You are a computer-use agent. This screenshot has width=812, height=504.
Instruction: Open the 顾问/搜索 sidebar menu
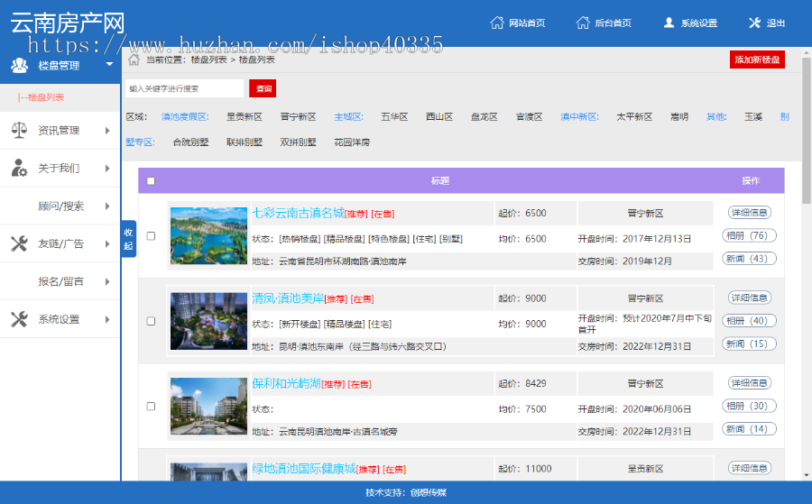click(60, 206)
